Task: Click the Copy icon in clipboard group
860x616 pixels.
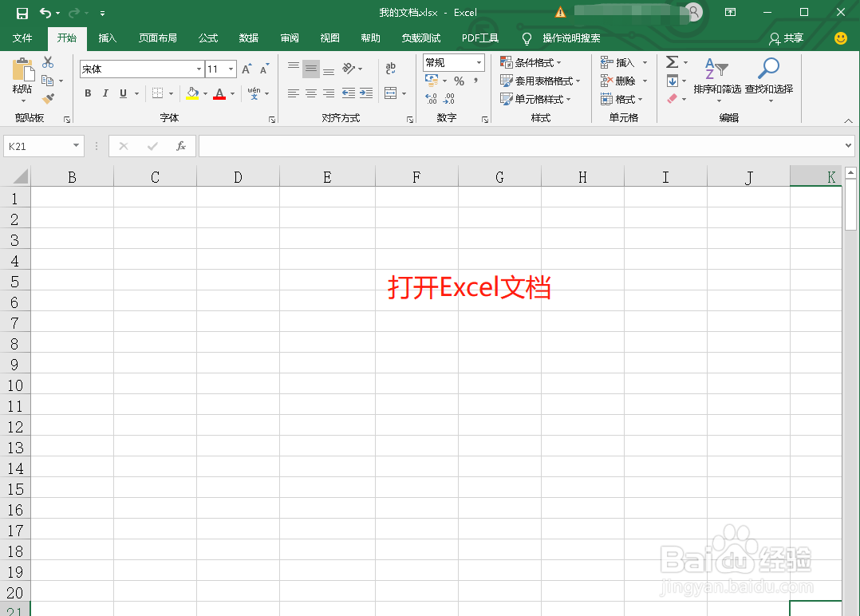Action: 48,81
